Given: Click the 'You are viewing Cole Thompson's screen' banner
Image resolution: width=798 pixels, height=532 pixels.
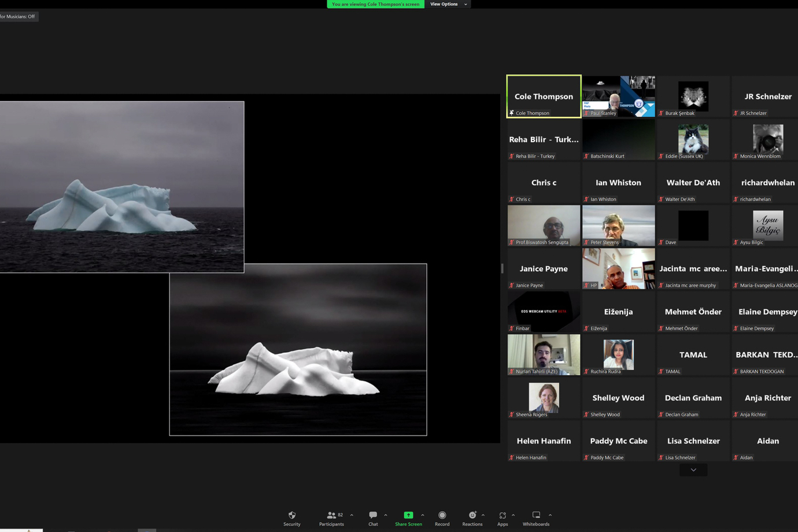Looking at the screenshot, I should tap(375, 4).
